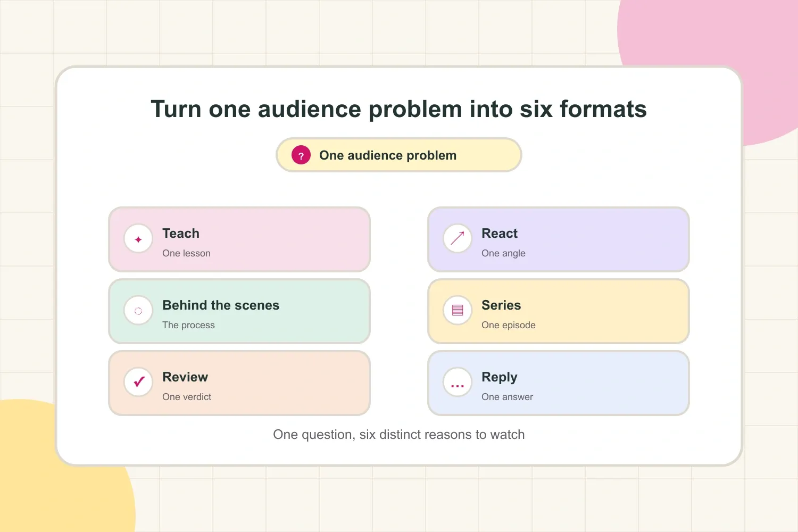Click the arrow icon on the React card

coord(458,239)
